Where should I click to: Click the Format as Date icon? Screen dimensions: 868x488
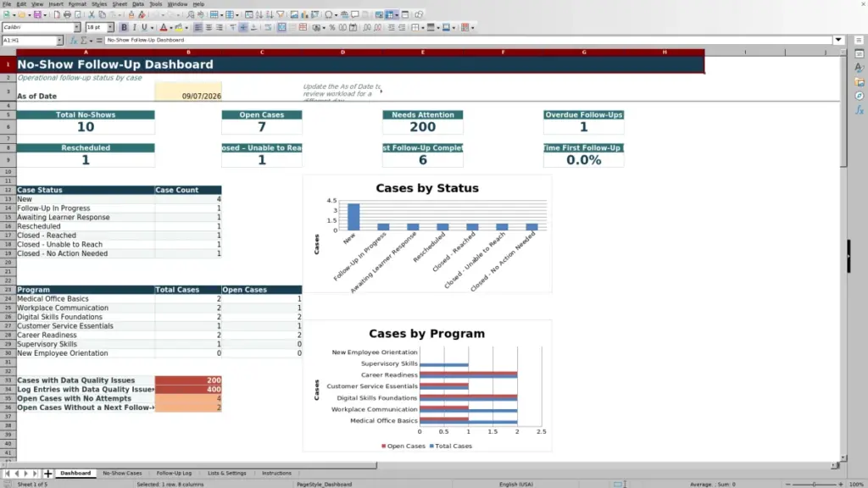(x=353, y=27)
